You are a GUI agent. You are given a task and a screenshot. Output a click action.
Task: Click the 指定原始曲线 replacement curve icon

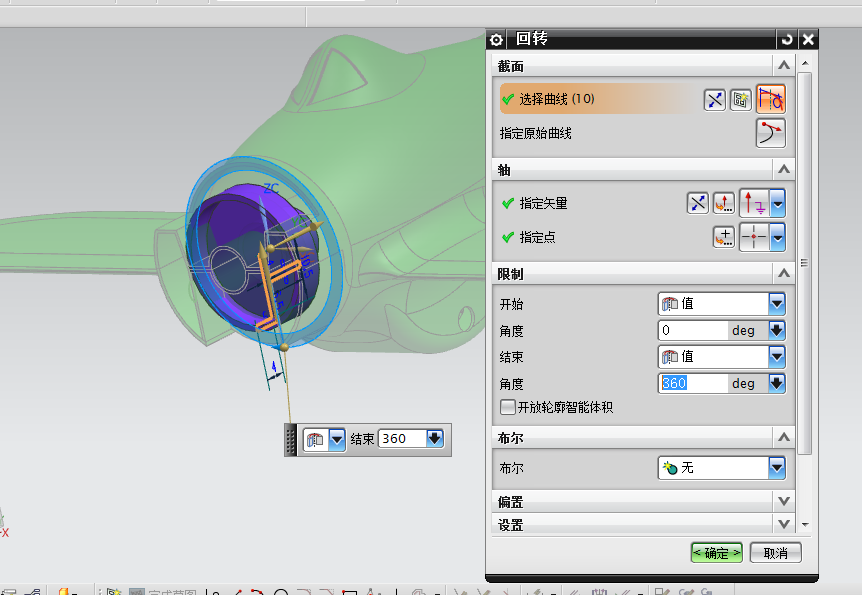(770, 132)
